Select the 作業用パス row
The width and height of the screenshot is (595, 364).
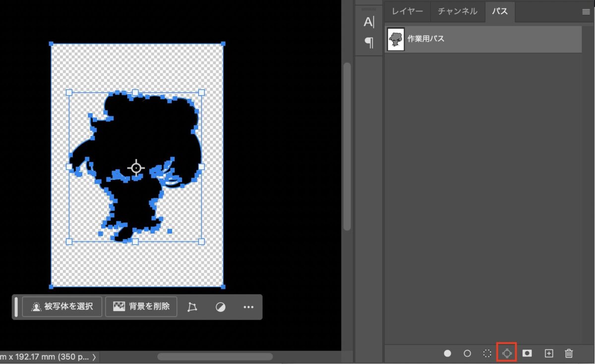(x=483, y=40)
